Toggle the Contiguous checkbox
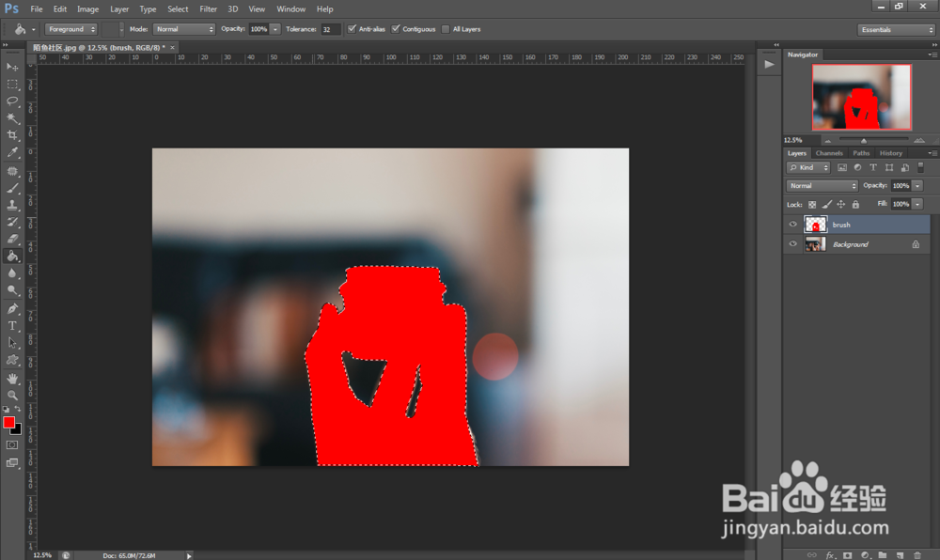 (396, 29)
